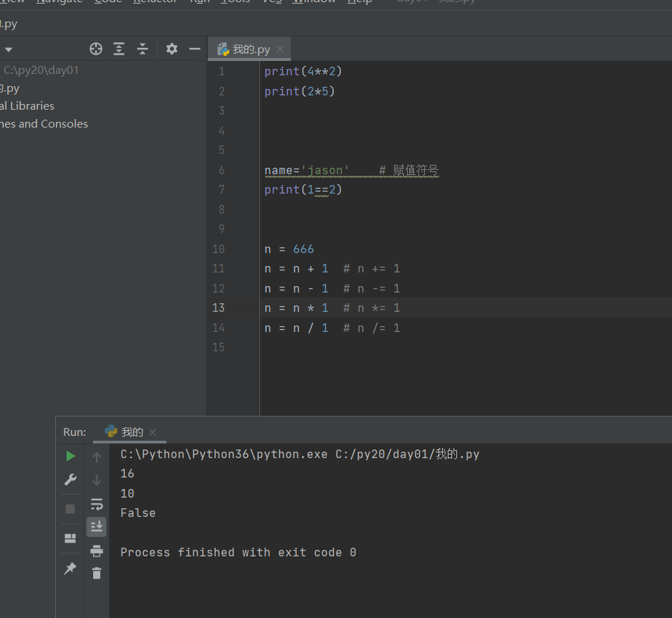Screen dimensions: 672x618
Task: Rerun the script with green play button
Action: (x=71, y=456)
